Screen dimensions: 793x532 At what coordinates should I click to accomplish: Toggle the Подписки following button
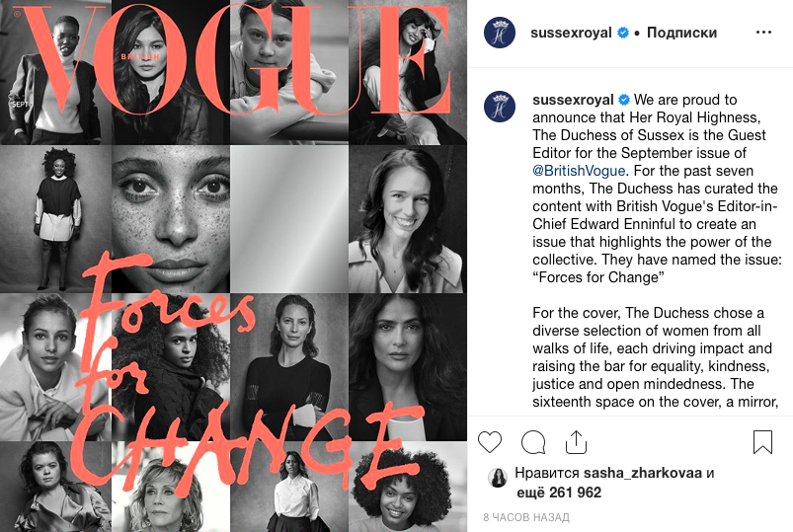[681, 33]
